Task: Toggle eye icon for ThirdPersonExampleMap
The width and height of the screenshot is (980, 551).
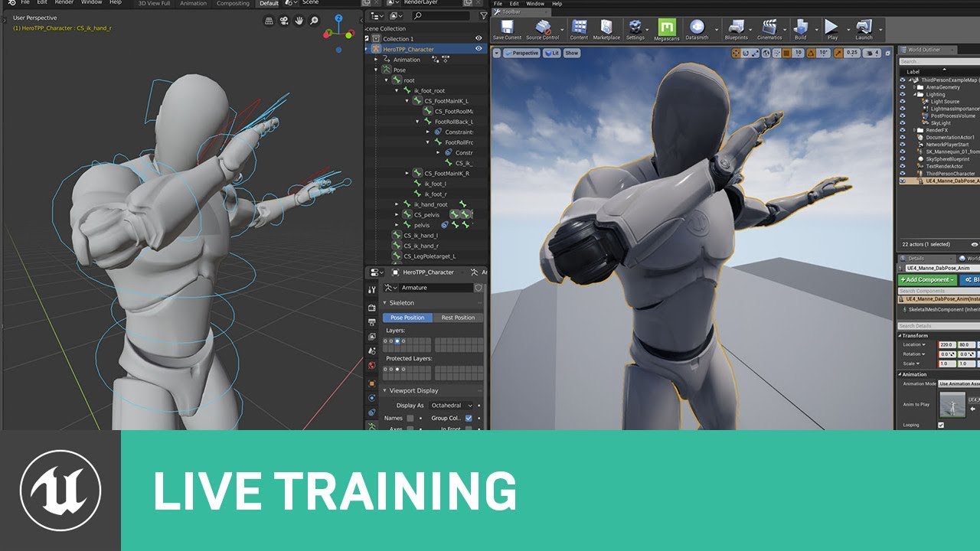Action: [x=903, y=80]
